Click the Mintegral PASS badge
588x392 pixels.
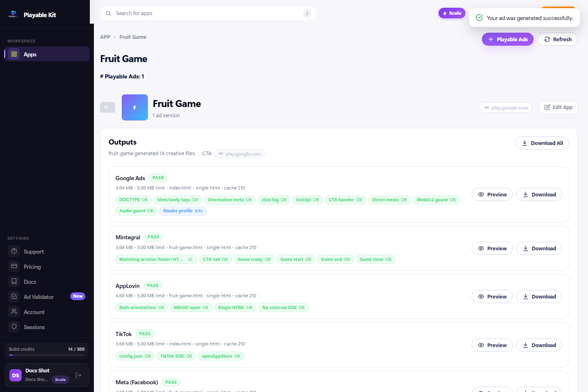click(x=153, y=237)
